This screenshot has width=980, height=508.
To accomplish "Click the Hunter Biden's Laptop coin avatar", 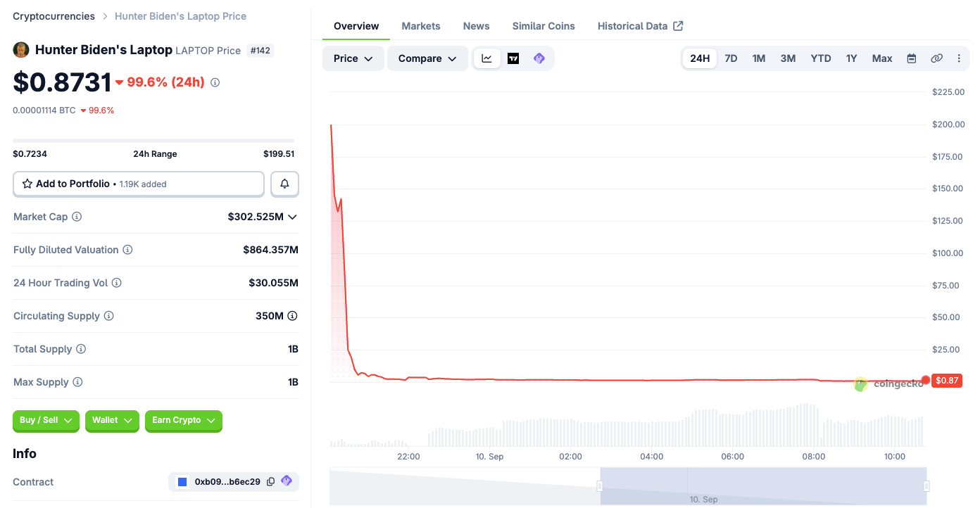I will pyautogui.click(x=21, y=50).
